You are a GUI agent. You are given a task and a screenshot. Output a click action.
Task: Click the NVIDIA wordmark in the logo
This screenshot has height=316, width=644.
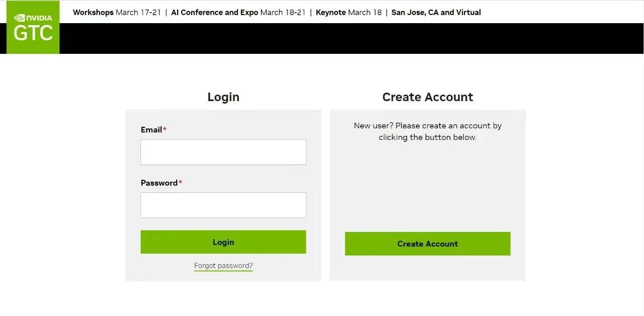[39, 18]
